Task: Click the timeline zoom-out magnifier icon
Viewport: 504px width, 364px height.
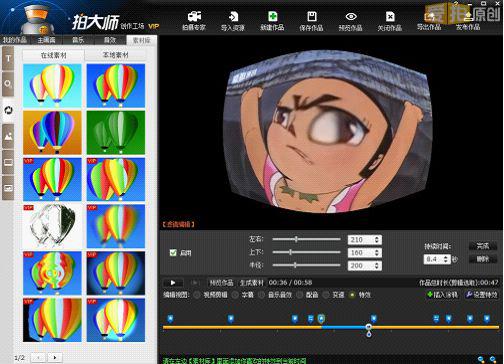Action: pyautogui.click(x=481, y=359)
